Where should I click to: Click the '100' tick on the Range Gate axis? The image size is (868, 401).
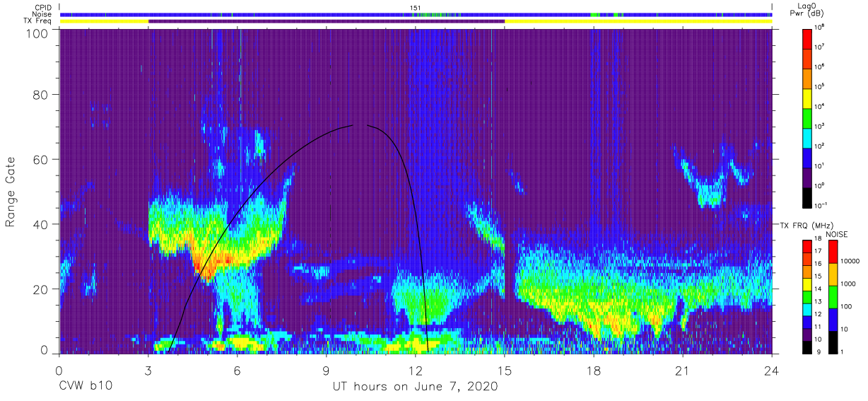tap(37, 33)
